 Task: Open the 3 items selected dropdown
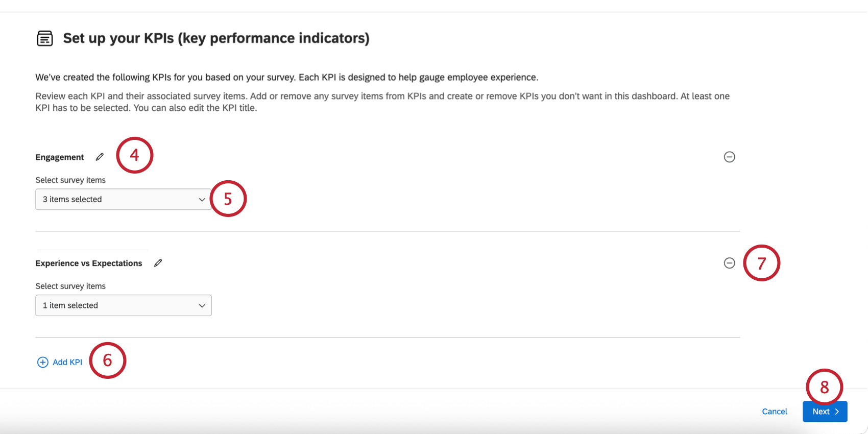point(123,199)
